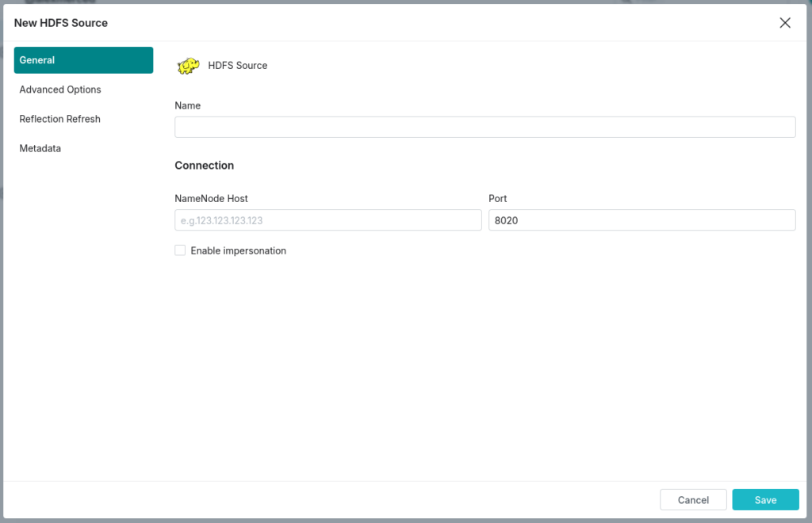Click the HDFS elephant logo icon
The width and height of the screenshot is (812, 523).
(x=188, y=66)
